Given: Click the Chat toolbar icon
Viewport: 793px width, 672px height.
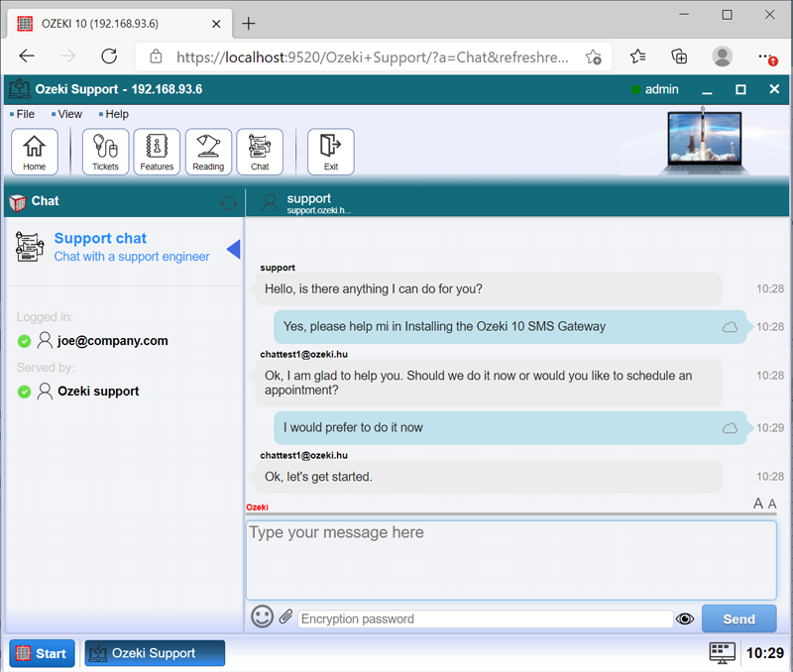Looking at the screenshot, I should (x=260, y=152).
